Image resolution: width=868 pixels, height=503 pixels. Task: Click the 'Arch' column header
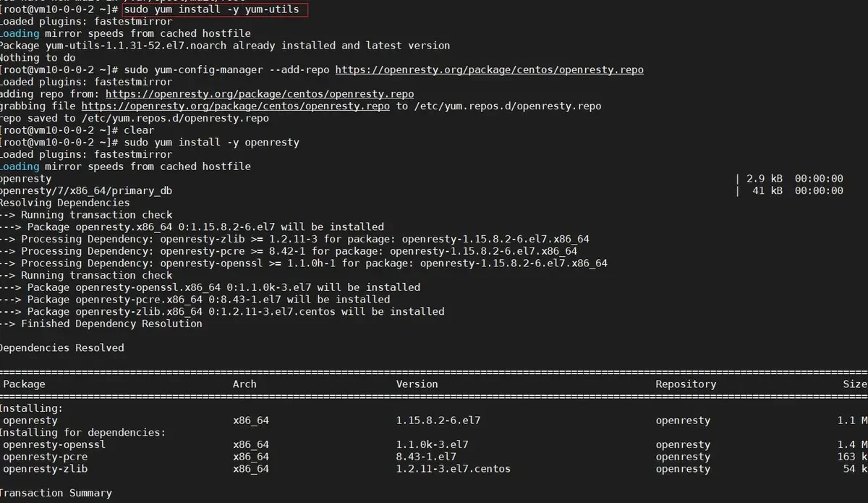[x=244, y=384]
